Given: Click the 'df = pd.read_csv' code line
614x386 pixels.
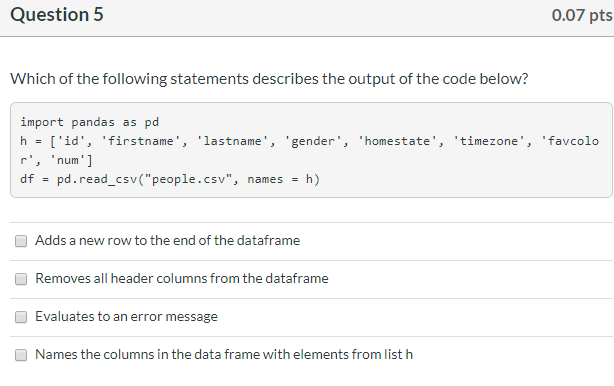Looking at the screenshot, I should [x=170, y=179].
